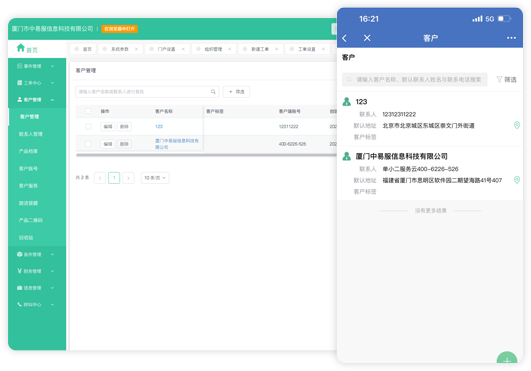Click 删除 for 厦门中易服信息科技 row

coord(124,144)
